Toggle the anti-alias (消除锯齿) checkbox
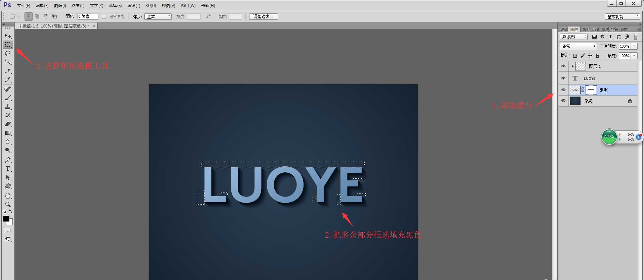Screen dimensions: 644x280 pyautogui.click(x=104, y=16)
